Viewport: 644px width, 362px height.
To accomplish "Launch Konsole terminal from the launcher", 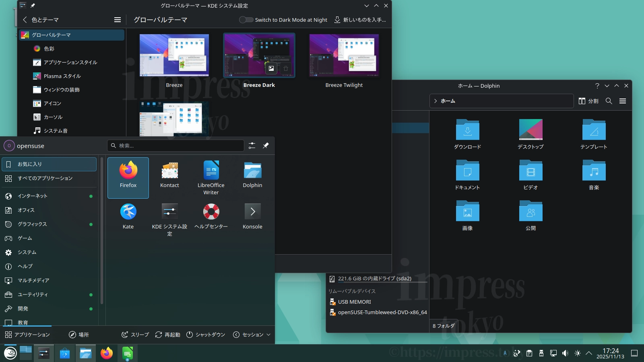I will pos(252,219).
